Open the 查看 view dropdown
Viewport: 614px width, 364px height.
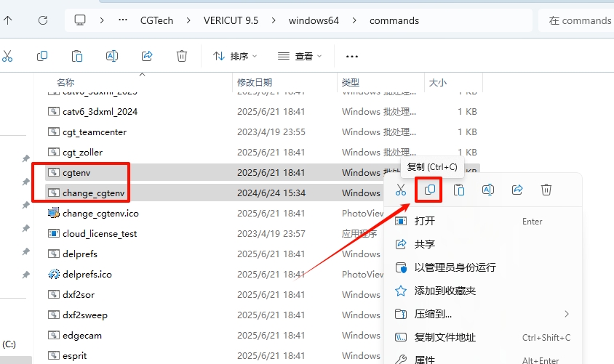tap(300, 56)
